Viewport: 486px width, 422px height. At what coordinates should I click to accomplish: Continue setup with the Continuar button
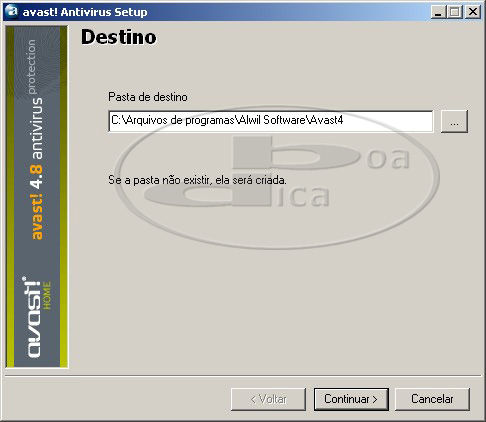coord(351,399)
